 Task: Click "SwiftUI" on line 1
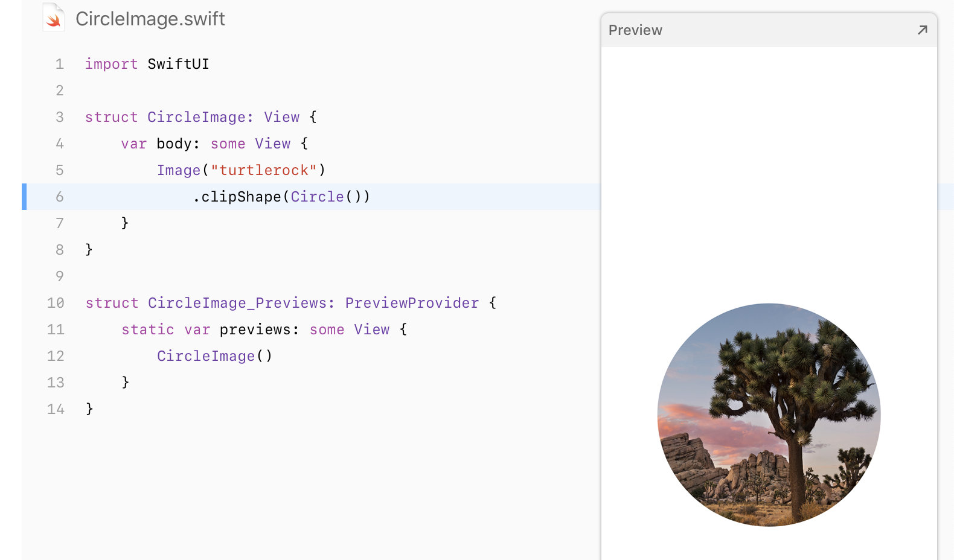tap(178, 64)
